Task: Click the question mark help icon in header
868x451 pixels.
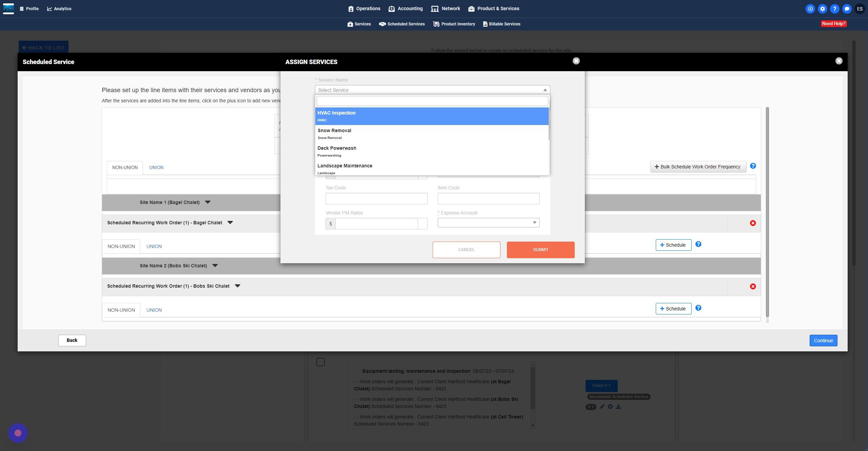Action: pos(834,9)
